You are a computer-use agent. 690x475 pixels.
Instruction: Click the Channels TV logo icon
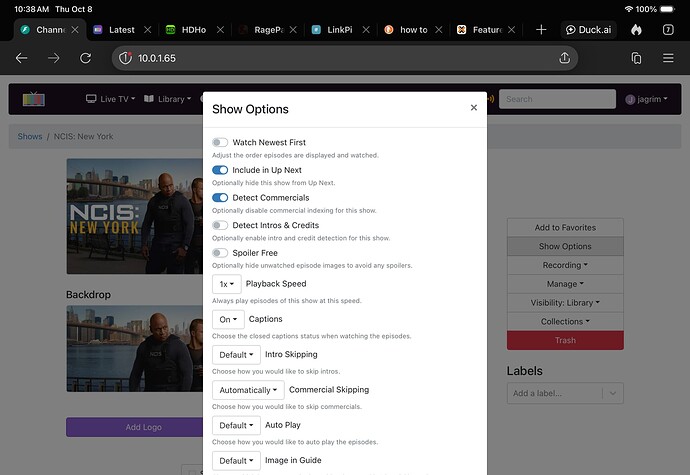pos(33,99)
